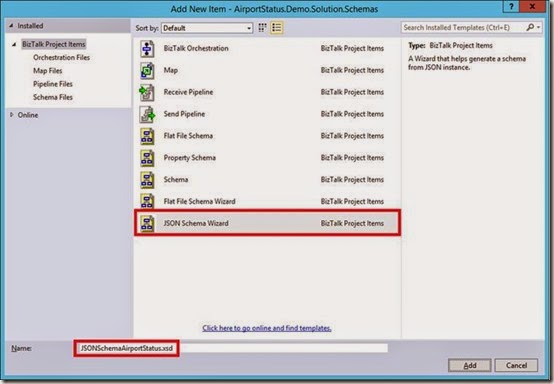Select Orchestration Files category

pos(61,57)
